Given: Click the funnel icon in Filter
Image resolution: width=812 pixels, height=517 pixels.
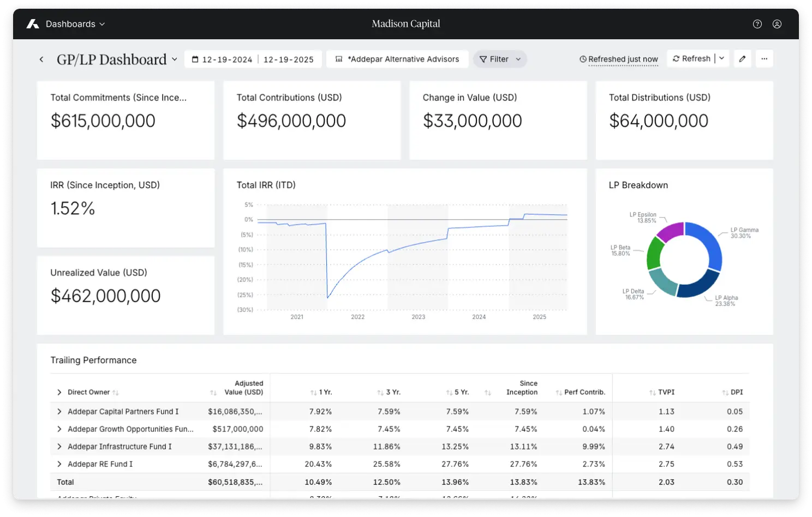Looking at the screenshot, I should [483, 59].
